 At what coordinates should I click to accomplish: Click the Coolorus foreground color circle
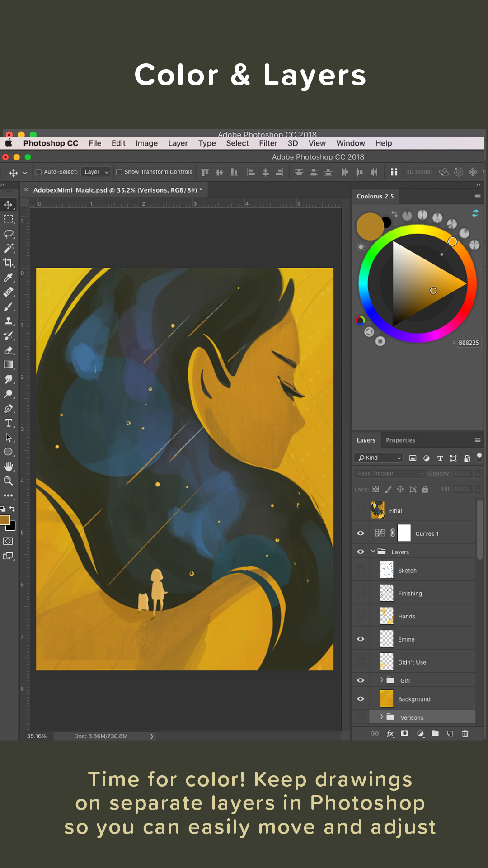coord(370,226)
